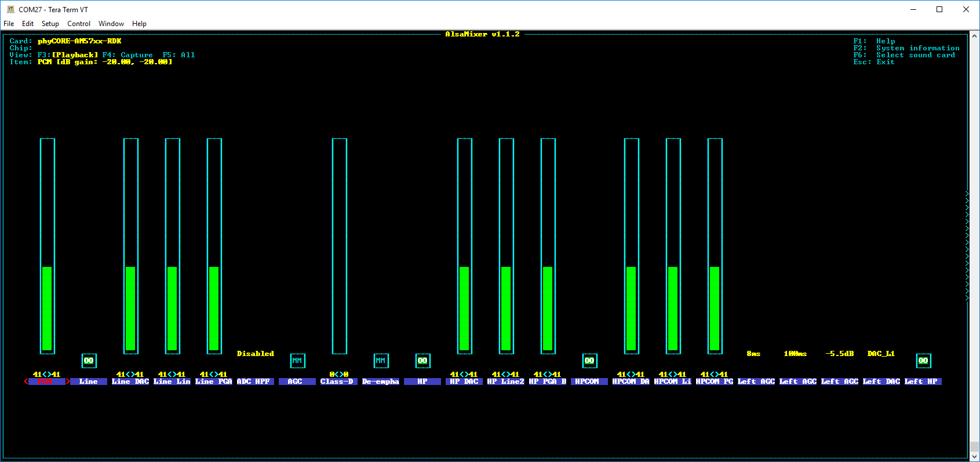
Task: Select the Line control label
Action: tap(89, 382)
